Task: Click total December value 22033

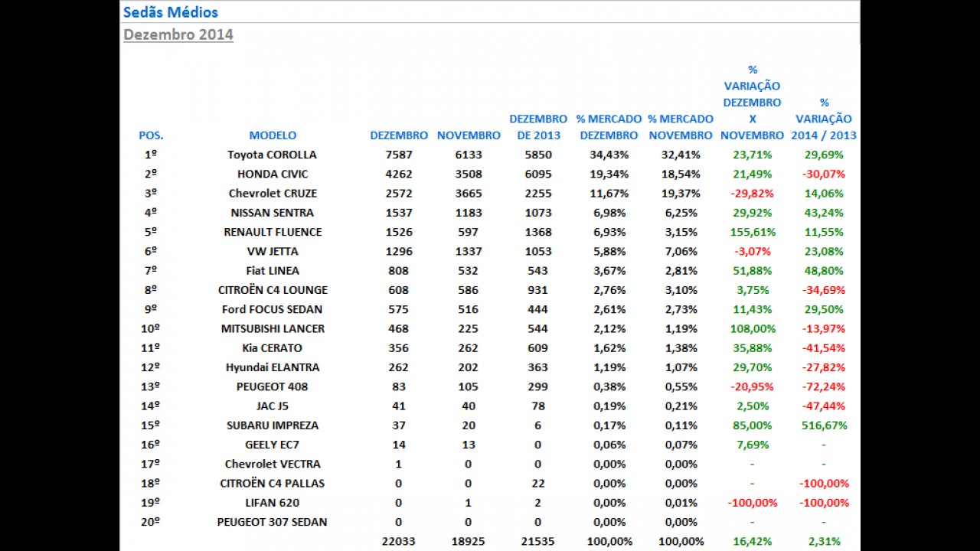Action: [x=399, y=542]
